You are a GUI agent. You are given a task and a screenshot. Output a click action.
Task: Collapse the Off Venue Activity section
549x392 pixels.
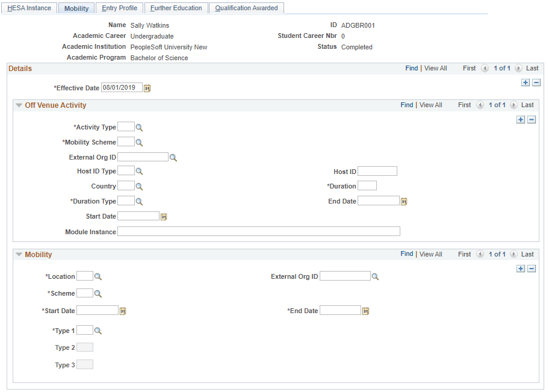tap(19, 104)
